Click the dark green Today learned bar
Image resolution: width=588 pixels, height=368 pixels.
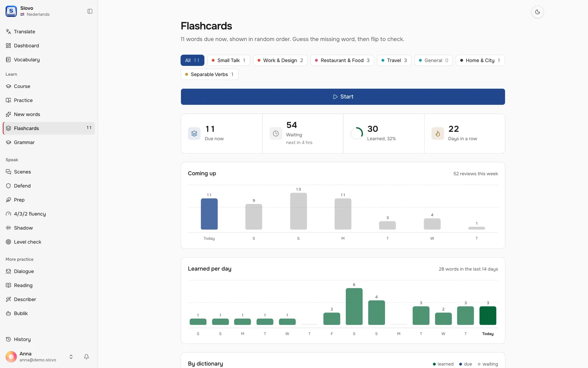click(x=488, y=316)
